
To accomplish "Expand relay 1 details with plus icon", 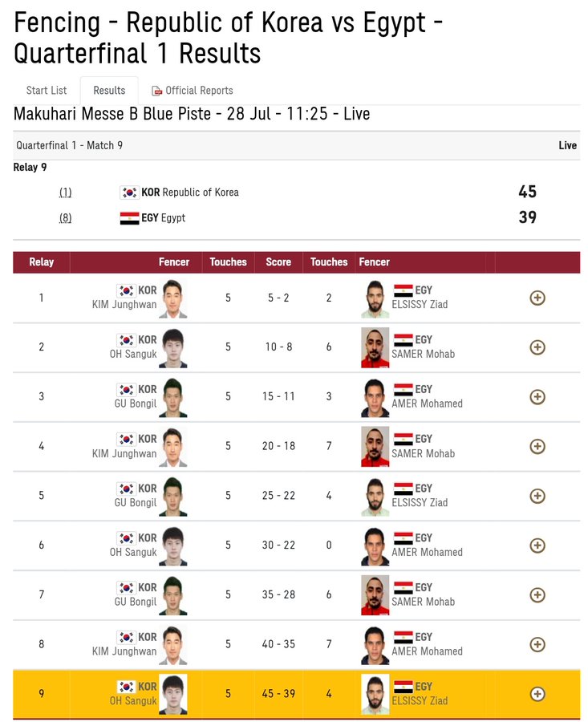I will click(x=537, y=298).
